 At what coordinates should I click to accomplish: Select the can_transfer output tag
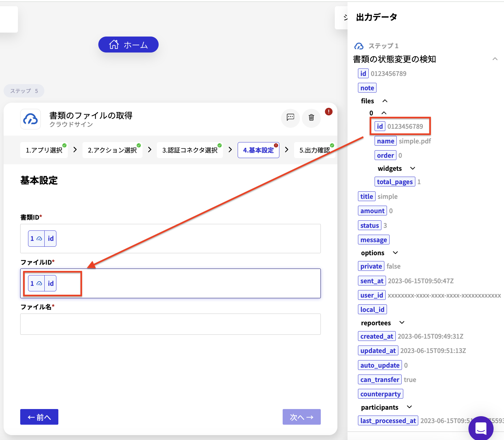tap(380, 380)
